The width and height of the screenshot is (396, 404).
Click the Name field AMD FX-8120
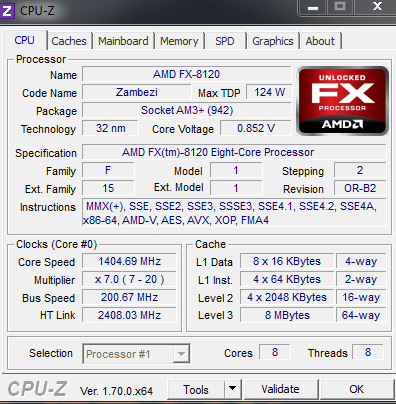click(187, 74)
